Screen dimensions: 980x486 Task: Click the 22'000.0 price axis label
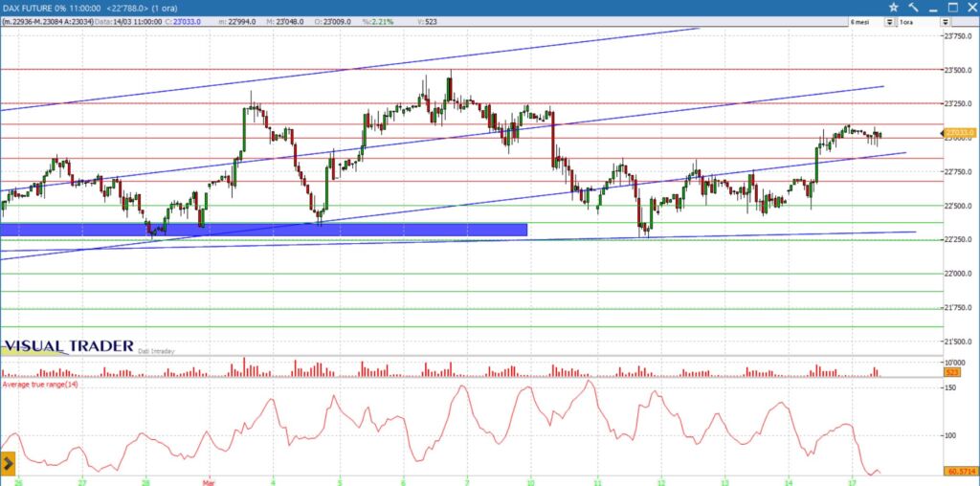tap(957, 274)
